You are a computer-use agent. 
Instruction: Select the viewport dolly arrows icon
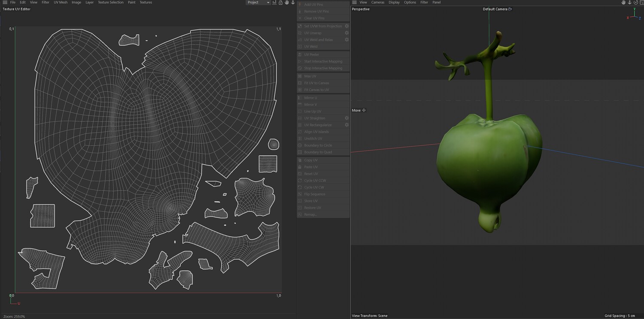tap(629, 3)
